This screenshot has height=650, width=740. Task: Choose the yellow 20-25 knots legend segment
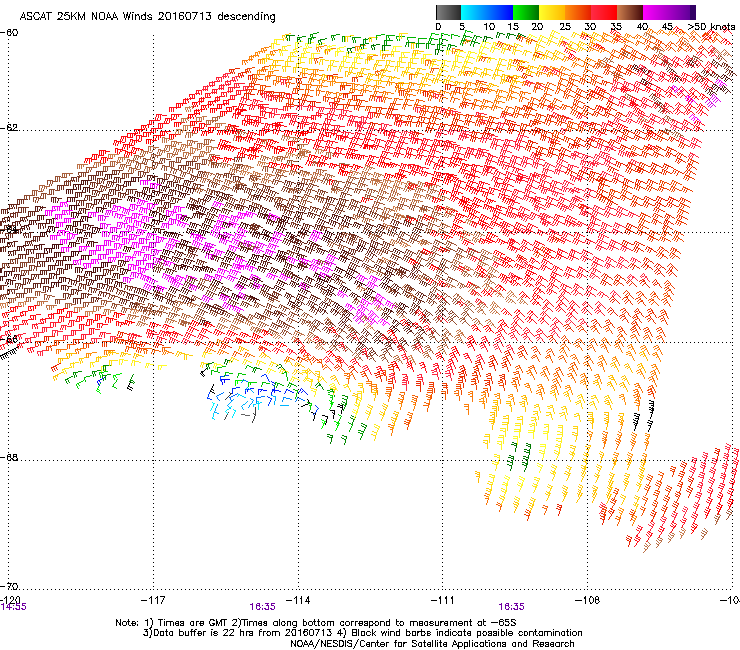click(552, 12)
